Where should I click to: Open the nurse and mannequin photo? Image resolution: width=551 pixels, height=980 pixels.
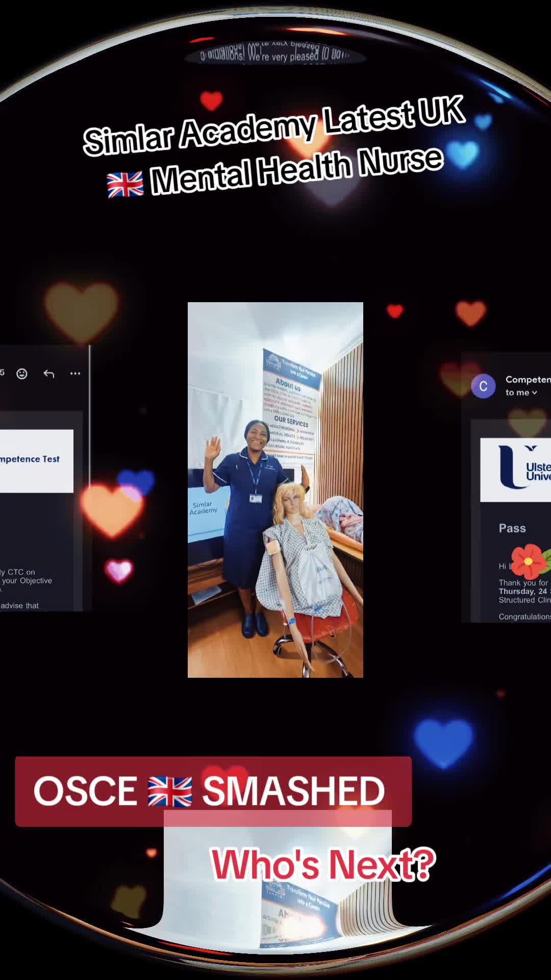pyautogui.click(x=275, y=490)
